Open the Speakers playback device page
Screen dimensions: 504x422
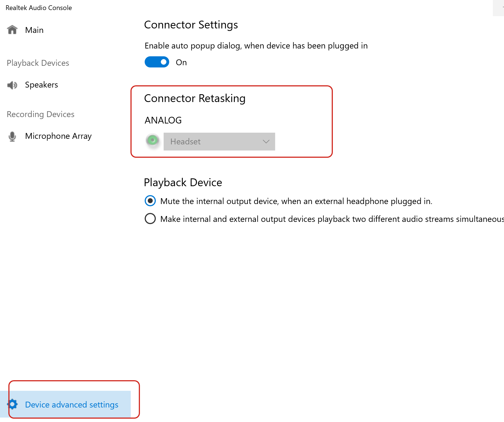pyautogui.click(x=42, y=85)
